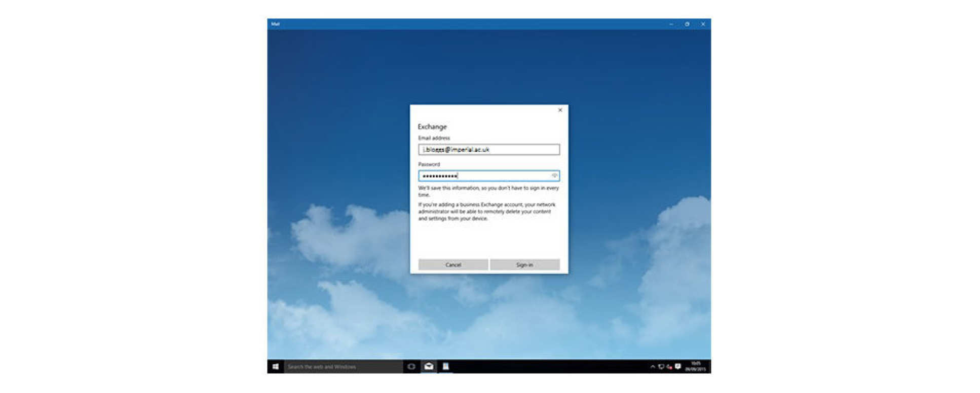Screen dimensions: 980x393
Task: Focus the Email address field
Action: 488,149
